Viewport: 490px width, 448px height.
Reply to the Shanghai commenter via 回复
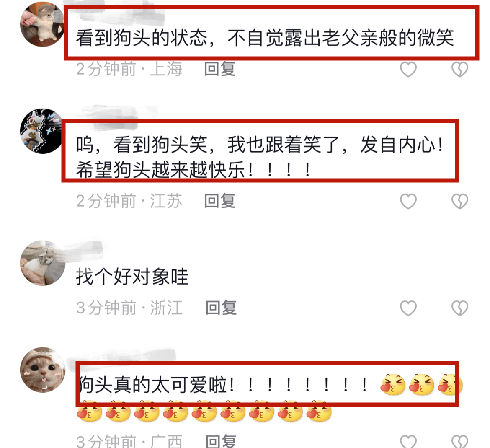point(220,69)
